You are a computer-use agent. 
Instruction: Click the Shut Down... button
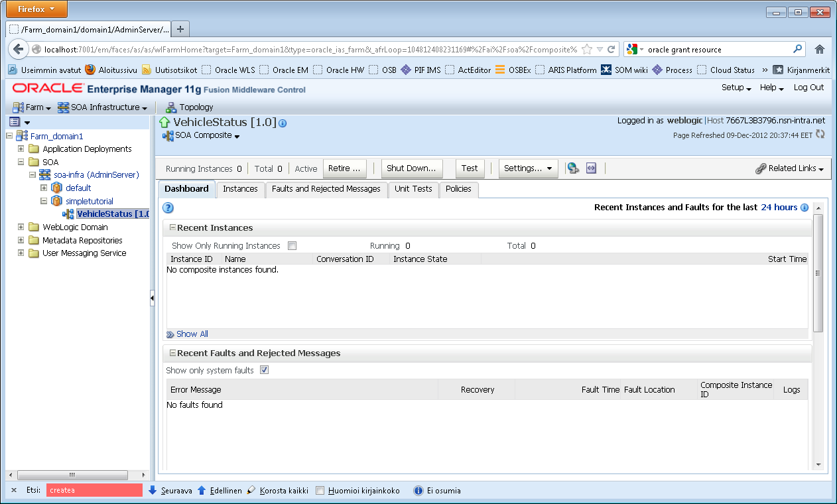pos(411,168)
